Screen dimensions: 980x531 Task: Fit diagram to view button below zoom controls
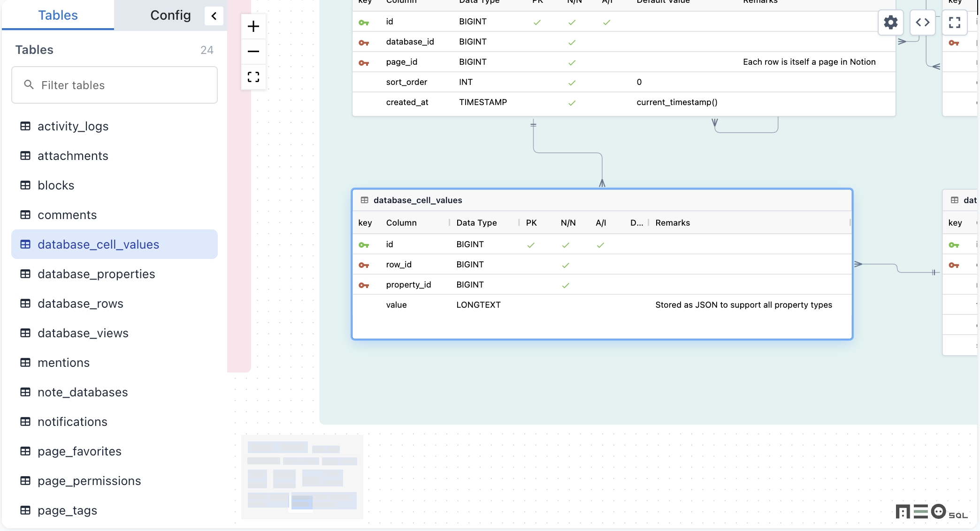[253, 77]
